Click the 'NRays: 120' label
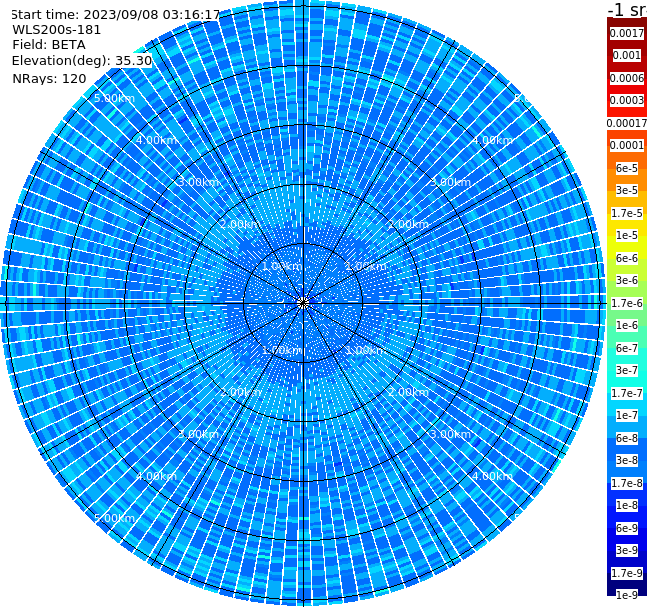The height and width of the screenshot is (607, 647). 49,78
